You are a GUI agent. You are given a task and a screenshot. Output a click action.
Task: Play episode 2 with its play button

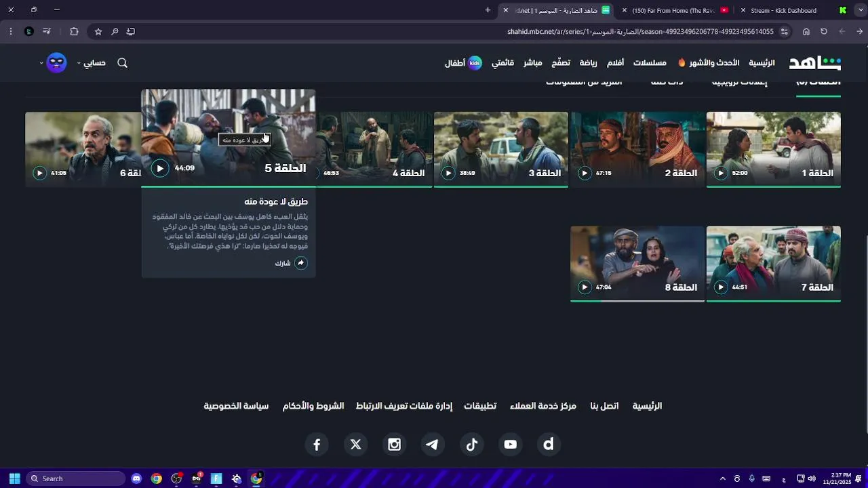[585, 173]
